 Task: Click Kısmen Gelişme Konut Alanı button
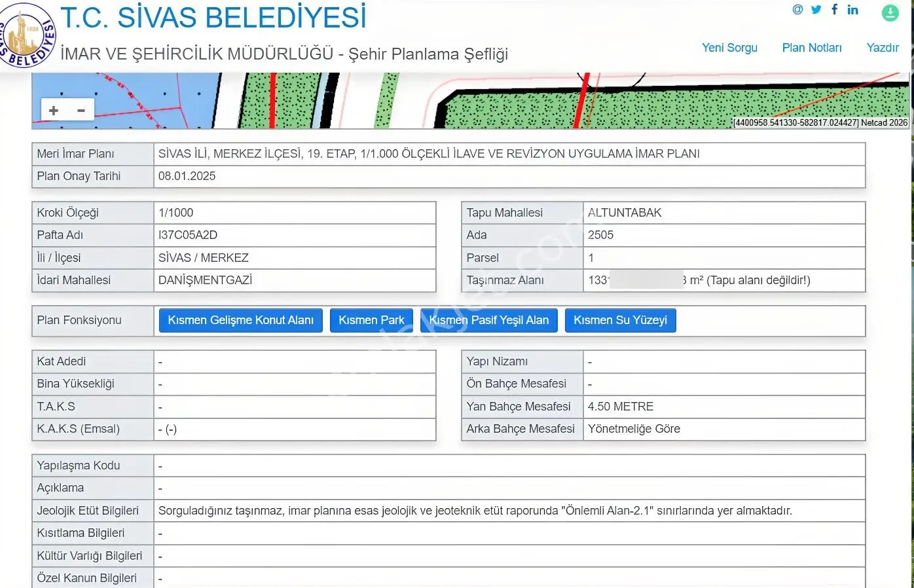(x=241, y=320)
